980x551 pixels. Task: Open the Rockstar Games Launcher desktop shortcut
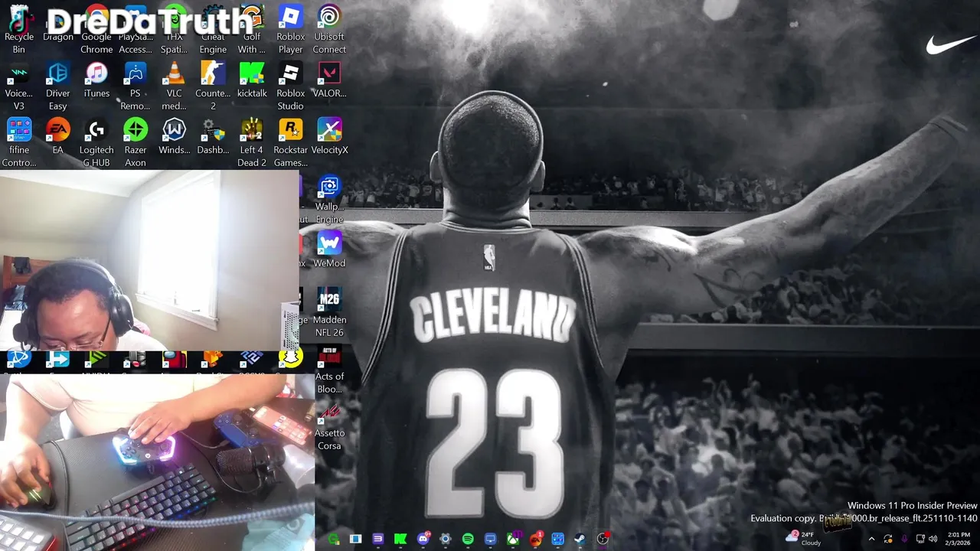coord(291,143)
